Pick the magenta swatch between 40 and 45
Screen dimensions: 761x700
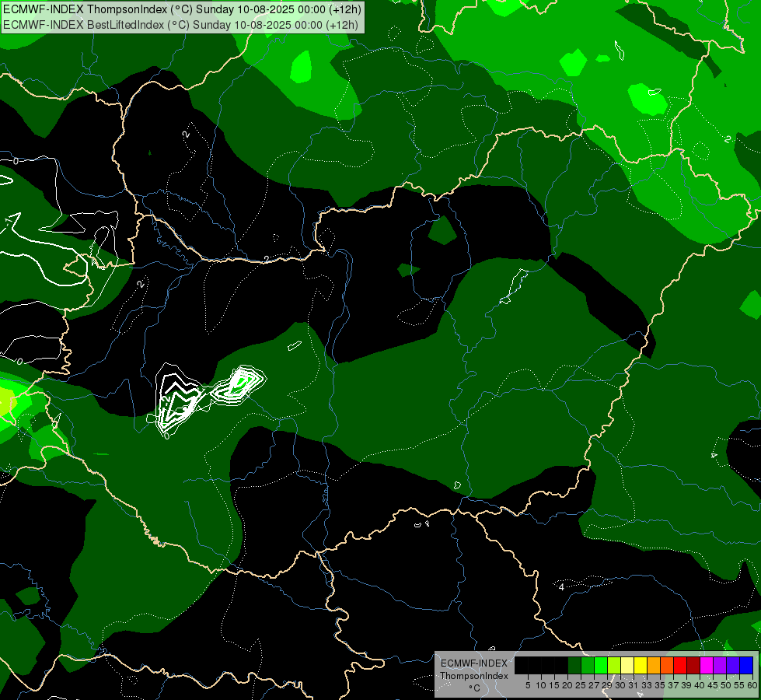(x=707, y=665)
